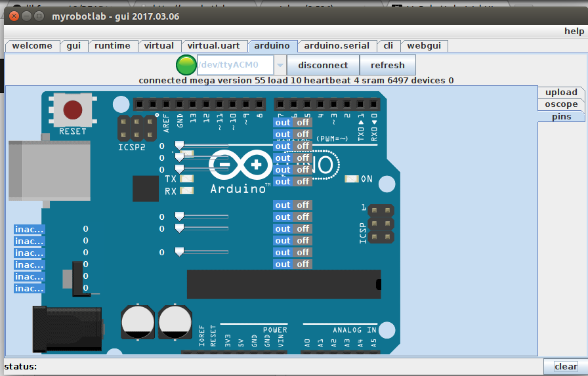Image resolution: width=588 pixels, height=376 pixels.
Task: Open the runtime tab
Action: pos(112,46)
